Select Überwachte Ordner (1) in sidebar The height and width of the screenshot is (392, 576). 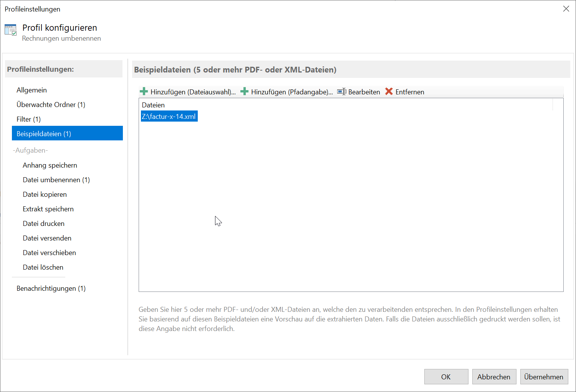tap(51, 105)
